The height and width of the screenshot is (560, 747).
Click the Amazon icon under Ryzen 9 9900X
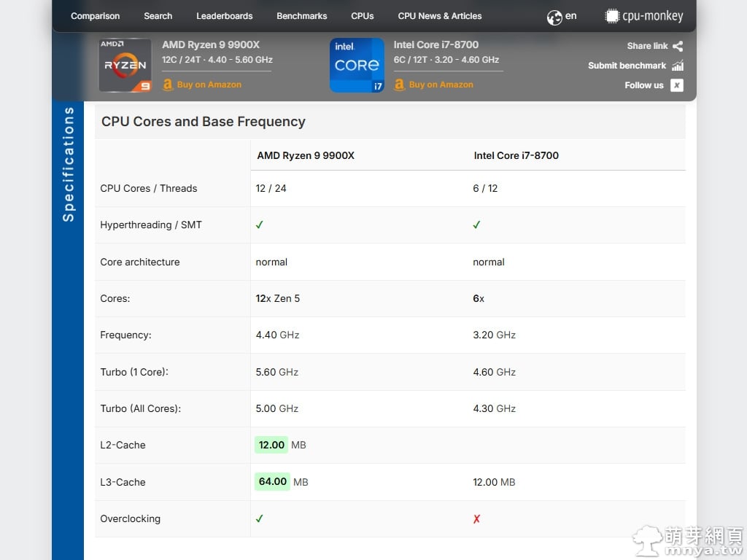click(x=168, y=85)
